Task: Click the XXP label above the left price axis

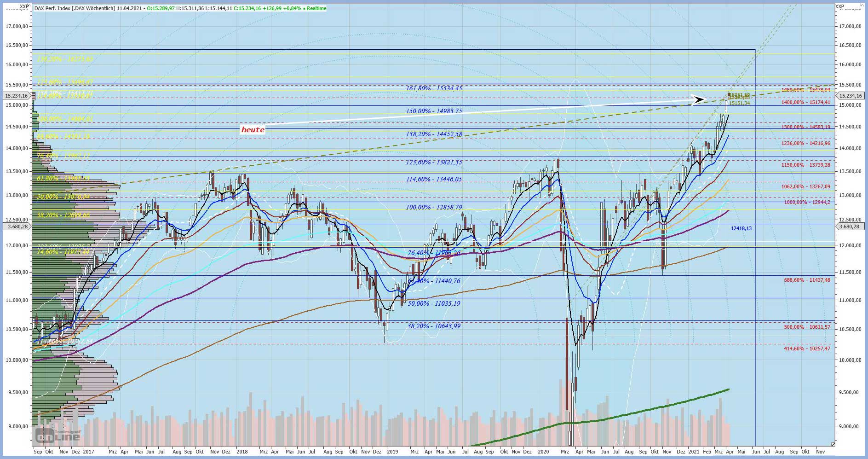Action: (x=24, y=6)
